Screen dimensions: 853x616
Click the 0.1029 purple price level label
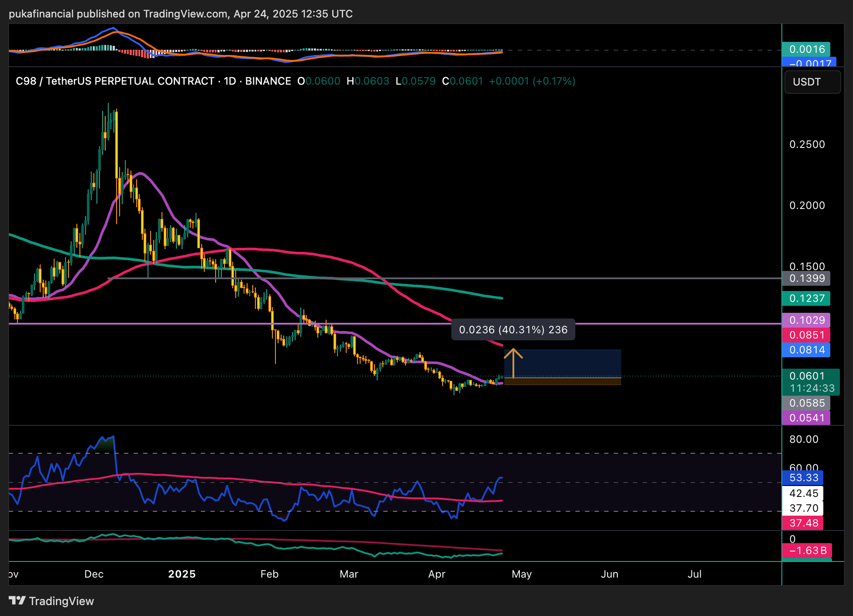pos(806,320)
